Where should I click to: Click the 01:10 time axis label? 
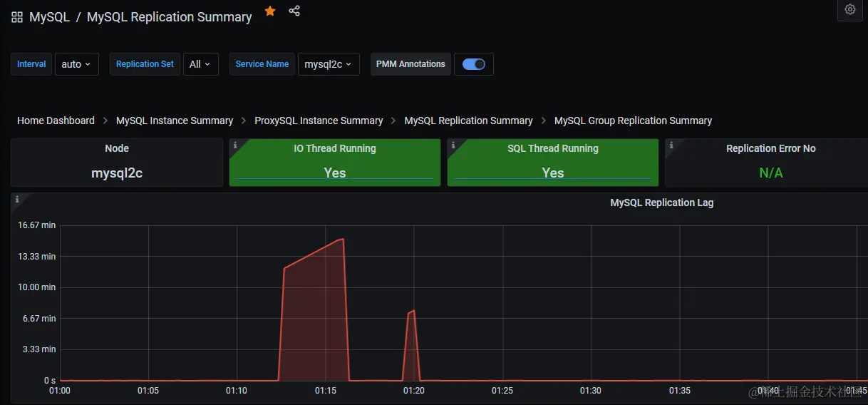point(237,391)
